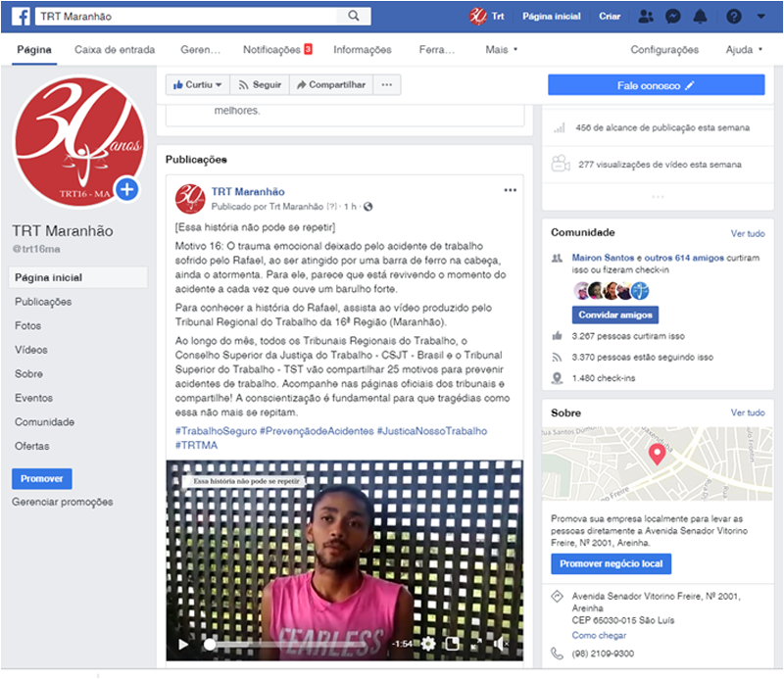Click the phone icon near (98) 2109-9300
Viewport: 784px width, 679px height.
[557, 653]
